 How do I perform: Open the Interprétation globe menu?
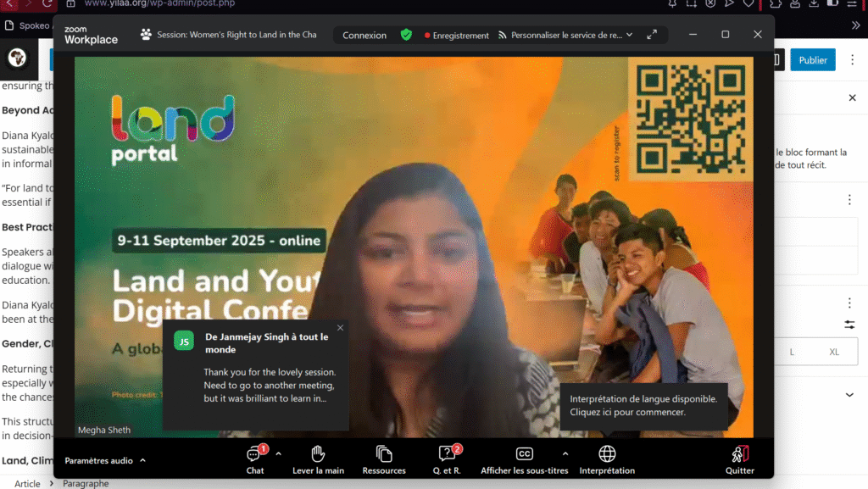coord(607,459)
